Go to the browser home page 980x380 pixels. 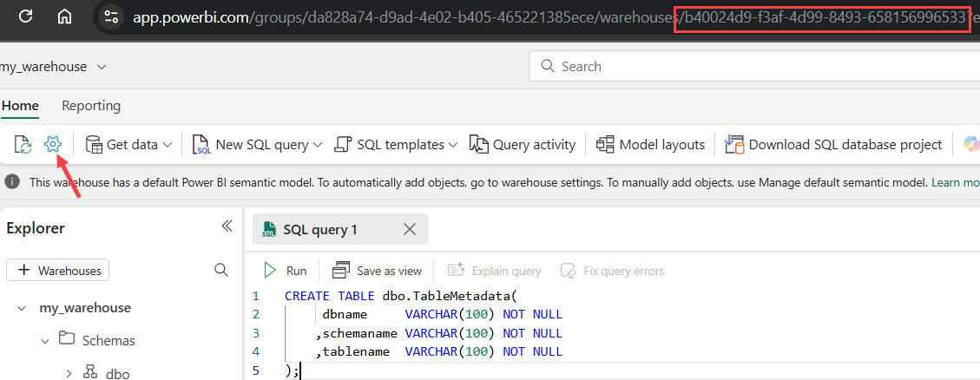[x=64, y=16]
